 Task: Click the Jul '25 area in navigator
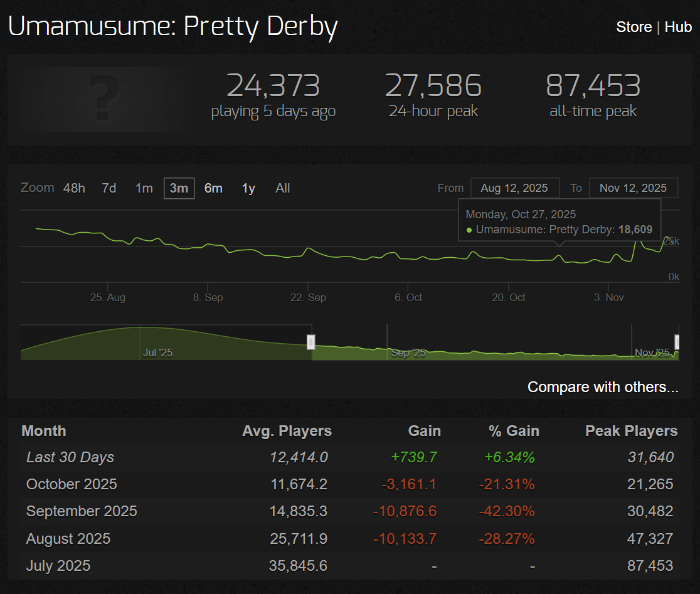[157, 353]
